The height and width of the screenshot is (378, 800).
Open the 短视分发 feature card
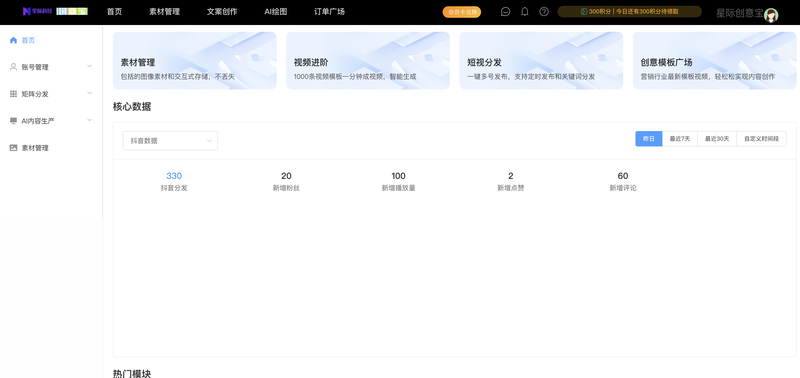(x=541, y=61)
